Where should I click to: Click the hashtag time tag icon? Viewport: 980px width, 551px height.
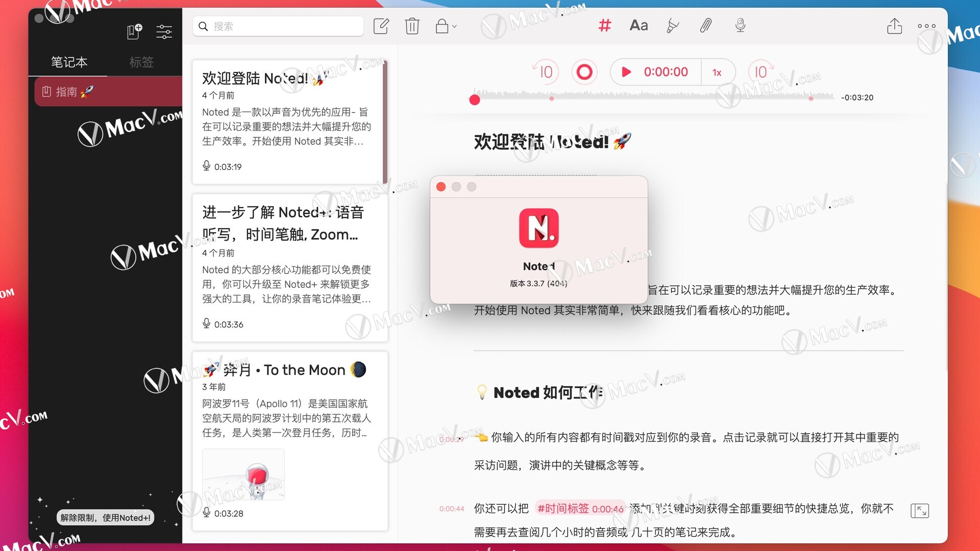click(604, 26)
